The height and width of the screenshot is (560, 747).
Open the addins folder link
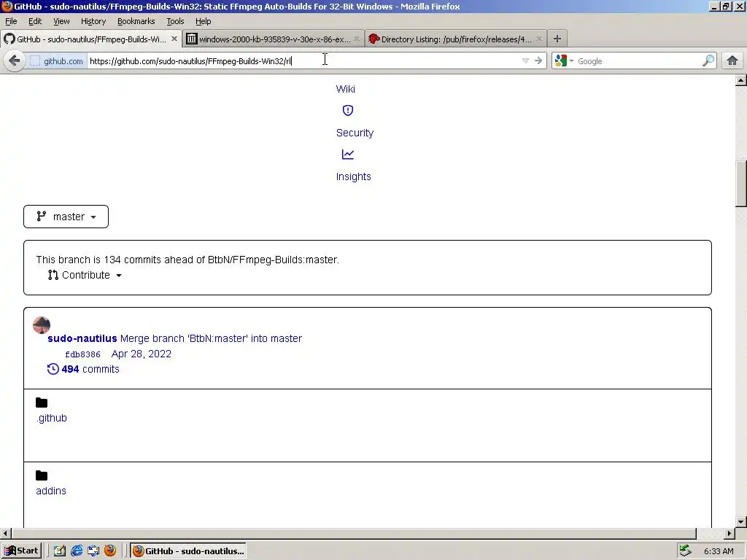(51, 491)
